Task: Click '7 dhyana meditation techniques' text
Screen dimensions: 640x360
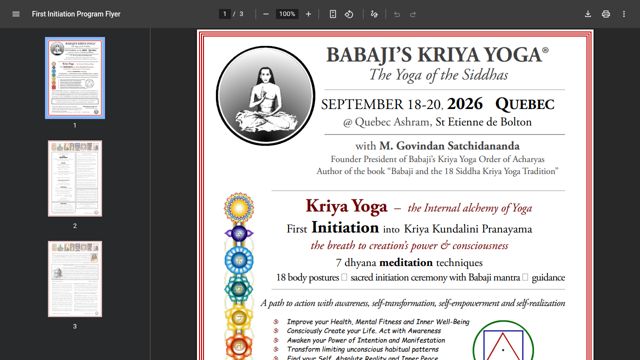Action: pos(409,262)
